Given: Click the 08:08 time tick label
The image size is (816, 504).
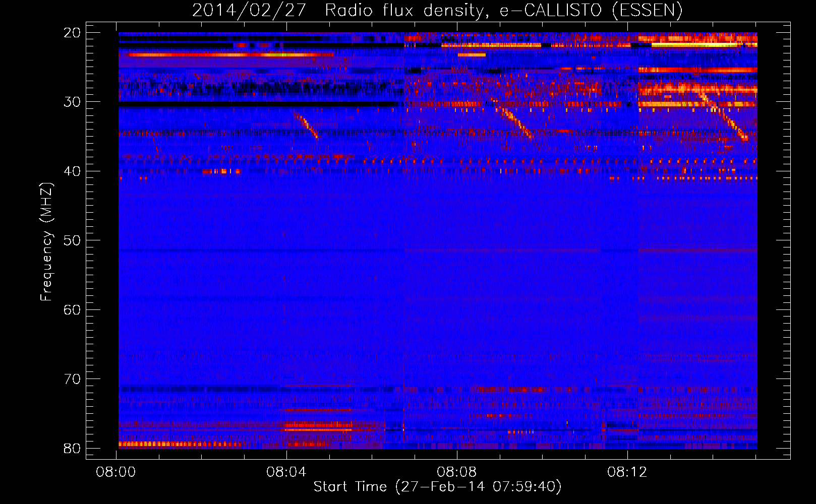Looking at the screenshot, I should 457,472.
